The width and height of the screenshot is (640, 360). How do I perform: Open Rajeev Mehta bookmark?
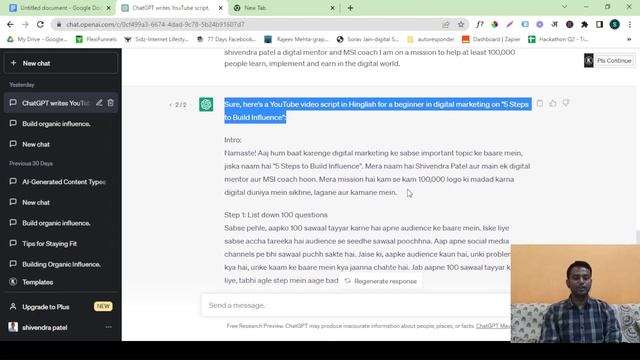(296, 39)
